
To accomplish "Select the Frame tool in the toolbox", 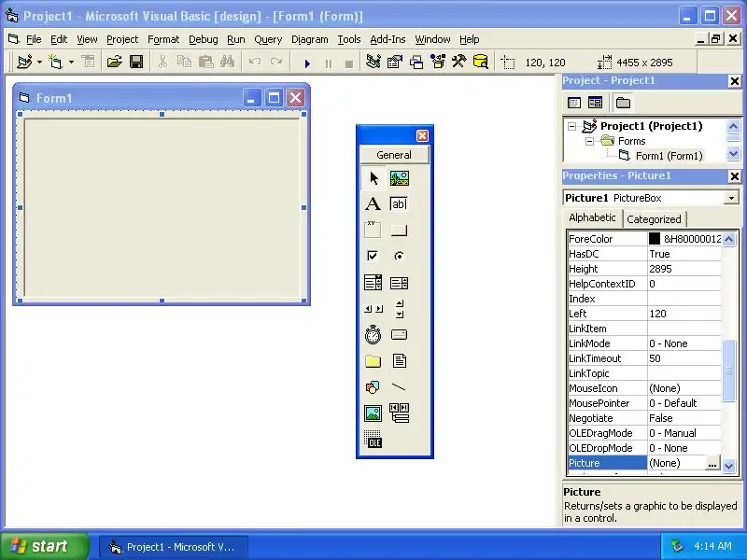I will [373, 230].
